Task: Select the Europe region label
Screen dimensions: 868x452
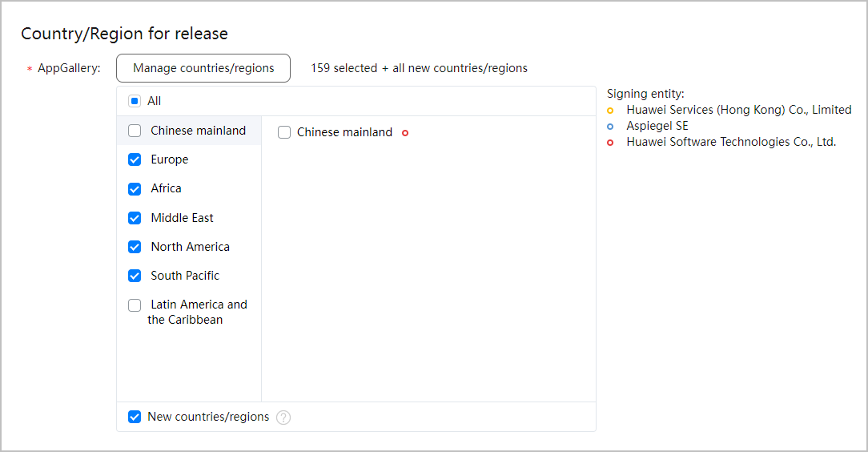Action: (x=170, y=159)
